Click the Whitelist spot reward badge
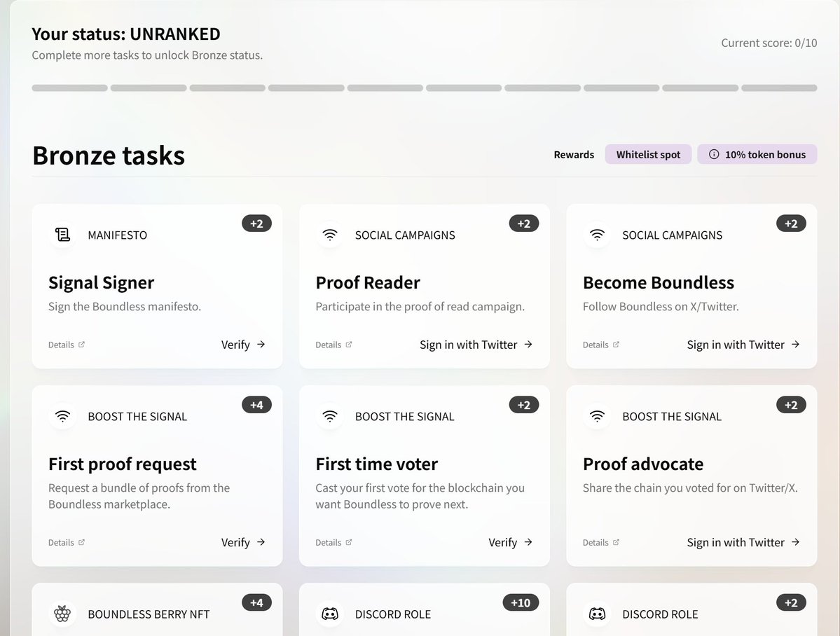This screenshot has width=840, height=636. [648, 154]
